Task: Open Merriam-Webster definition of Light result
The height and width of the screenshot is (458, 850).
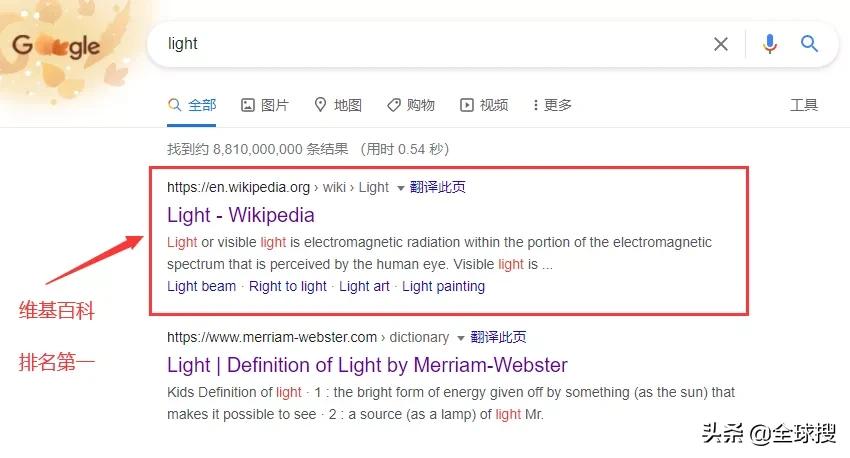Action: click(367, 365)
